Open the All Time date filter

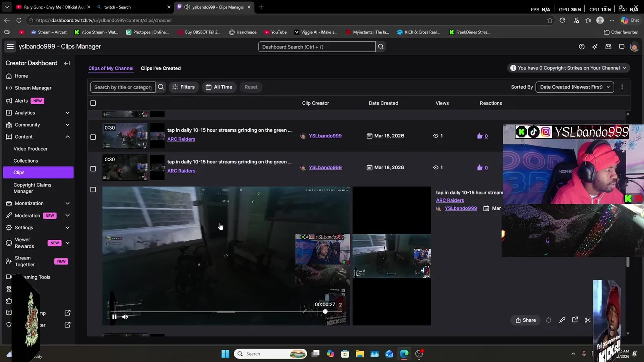click(219, 87)
